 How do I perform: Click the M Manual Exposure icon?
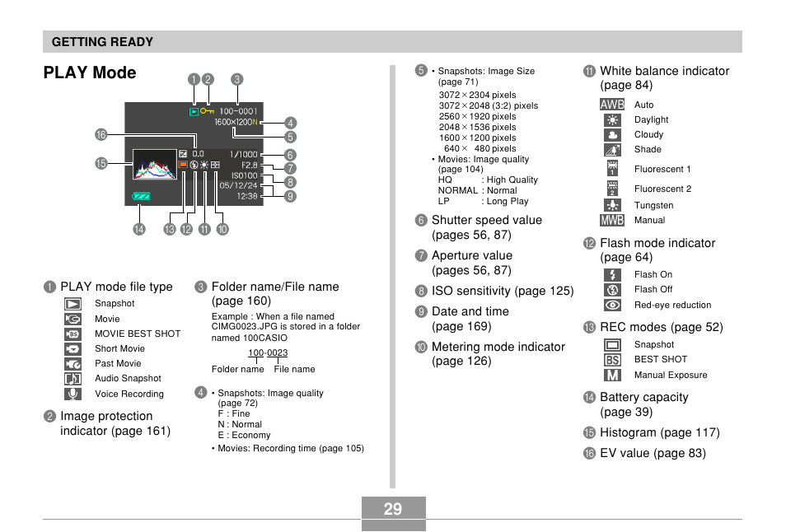(612, 375)
